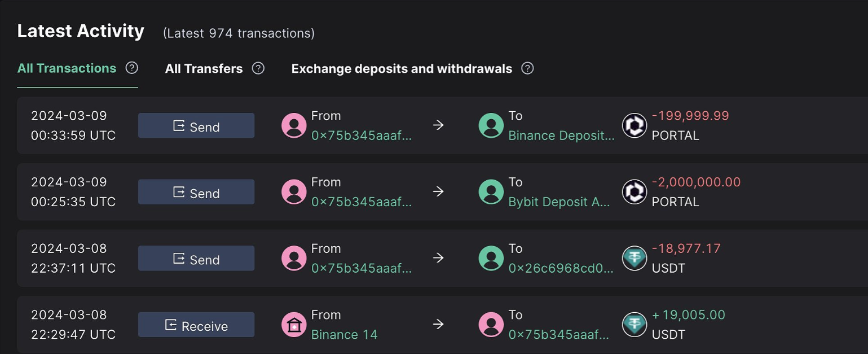
Task: Click USDT token icon for -18,977.17 transaction
Action: tap(634, 258)
